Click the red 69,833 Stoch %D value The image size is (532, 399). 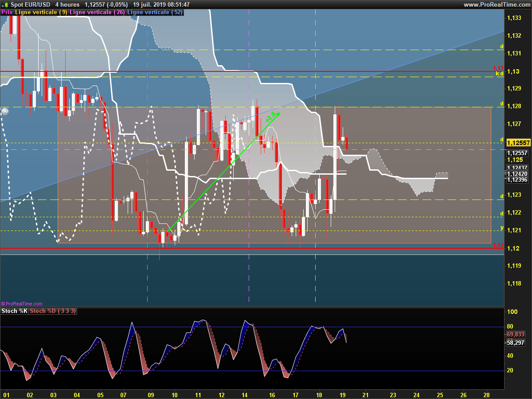coord(516,334)
